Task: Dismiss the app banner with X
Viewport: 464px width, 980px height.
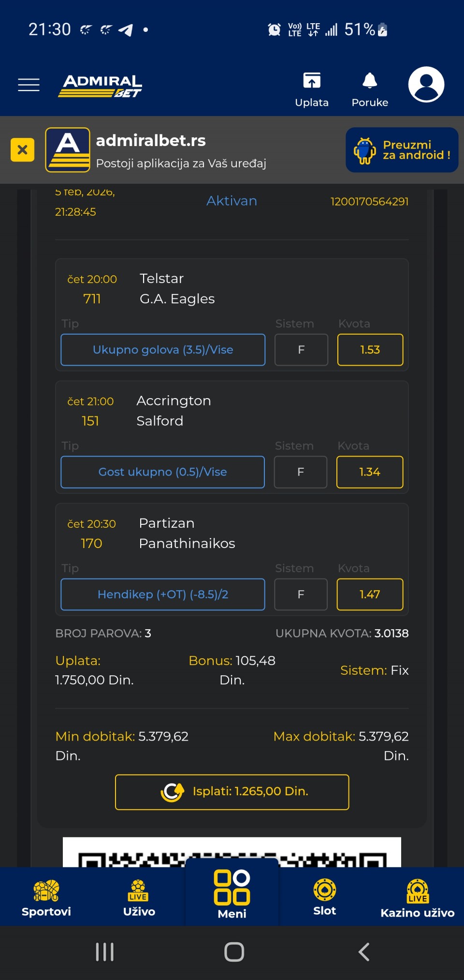Action: [x=22, y=150]
